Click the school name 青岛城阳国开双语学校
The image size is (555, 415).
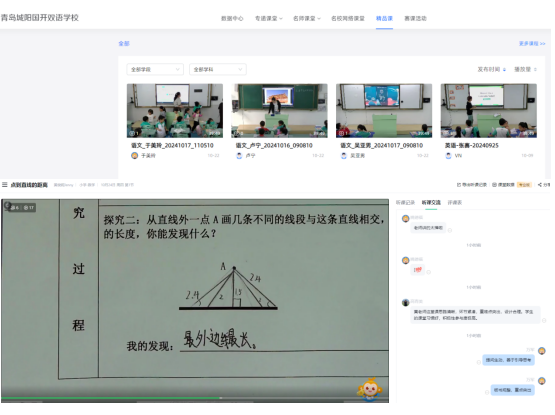(x=40, y=18)
